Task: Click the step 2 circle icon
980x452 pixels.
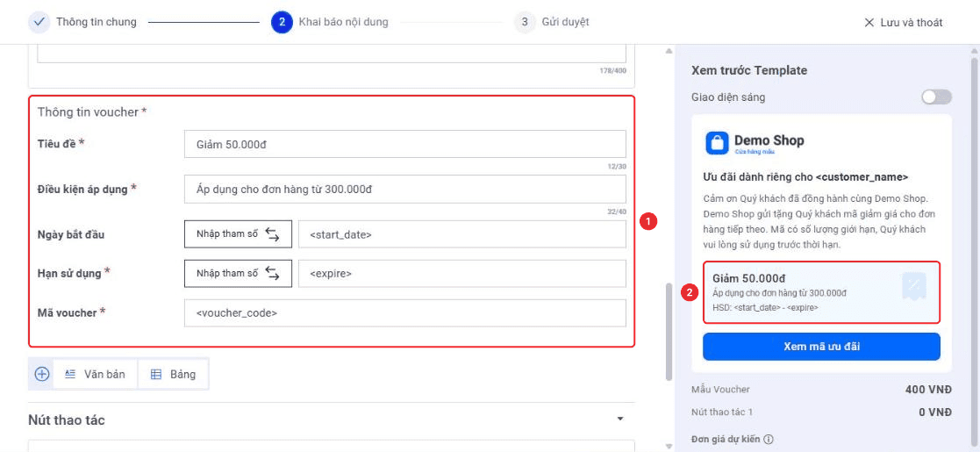Action: (x=282, y=22)
